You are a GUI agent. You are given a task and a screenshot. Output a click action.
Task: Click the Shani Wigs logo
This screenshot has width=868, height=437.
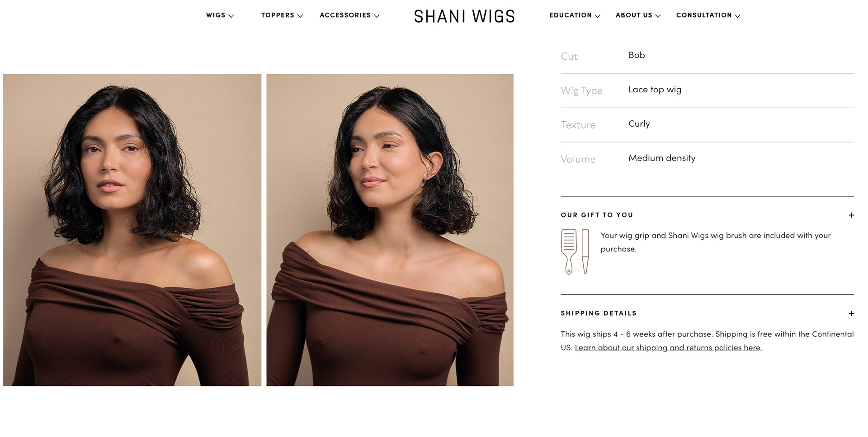pos(464,16)
